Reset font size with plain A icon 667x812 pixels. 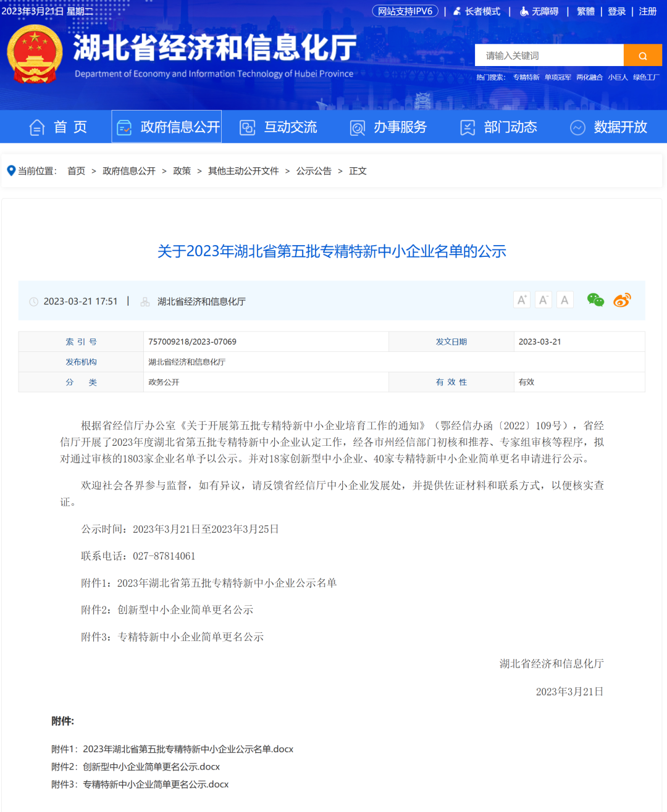(x=564, y=300)
